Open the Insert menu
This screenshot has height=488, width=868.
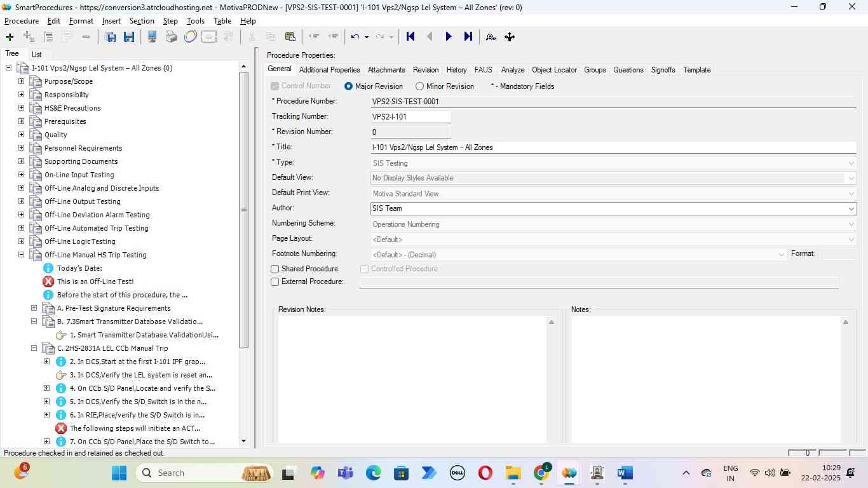(111, 21)
